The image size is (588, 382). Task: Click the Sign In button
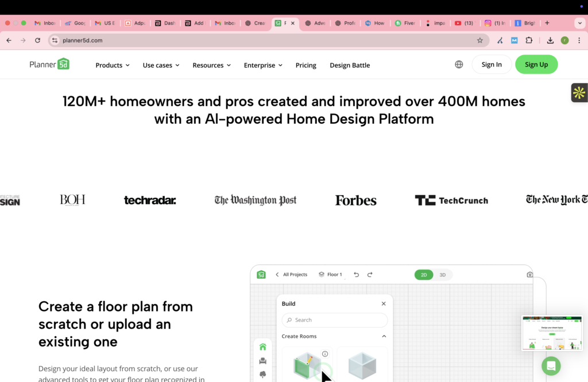pos(491,65)
